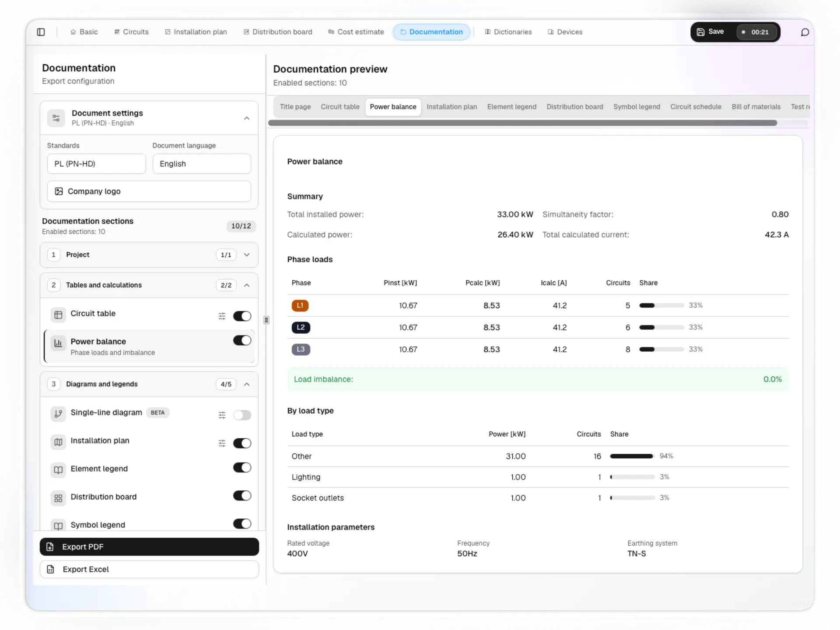Click the panel resize handle grip

(x=266, y=320)
